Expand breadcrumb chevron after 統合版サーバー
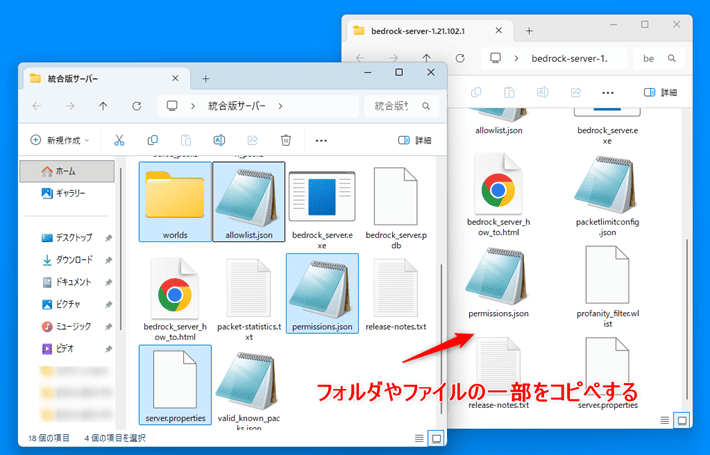The image size is (710, 455). point(281,105)
